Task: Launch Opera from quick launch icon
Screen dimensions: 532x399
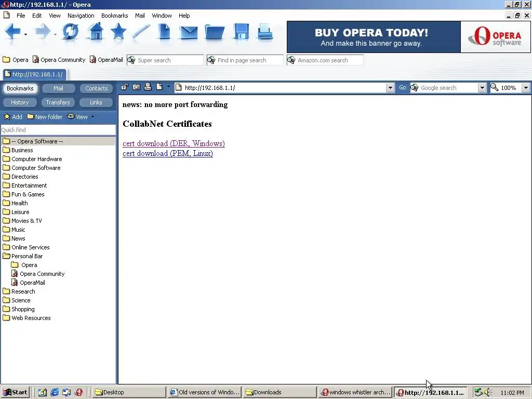Action: (x=79, y=392)
